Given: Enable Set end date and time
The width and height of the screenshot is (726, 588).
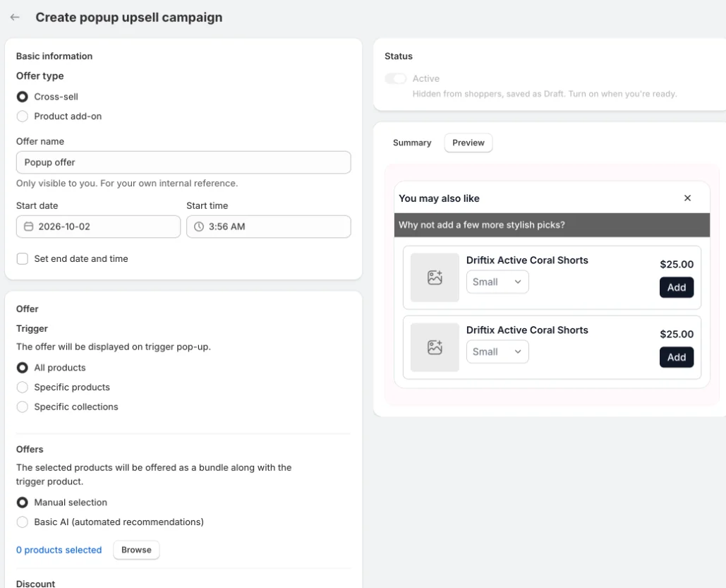Looking at the screenshot, I should 23,258.
